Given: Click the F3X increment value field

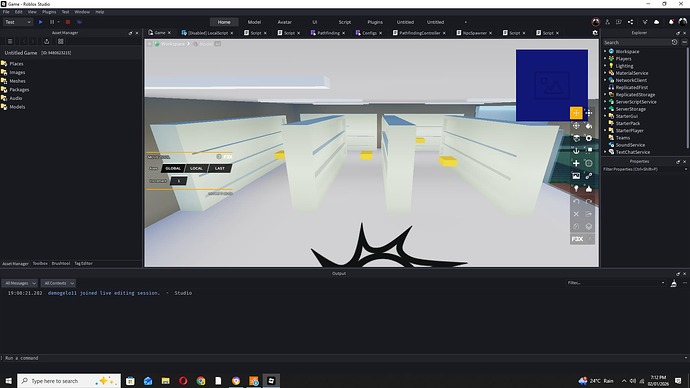Looking at the screenshot, I should 179,181.
